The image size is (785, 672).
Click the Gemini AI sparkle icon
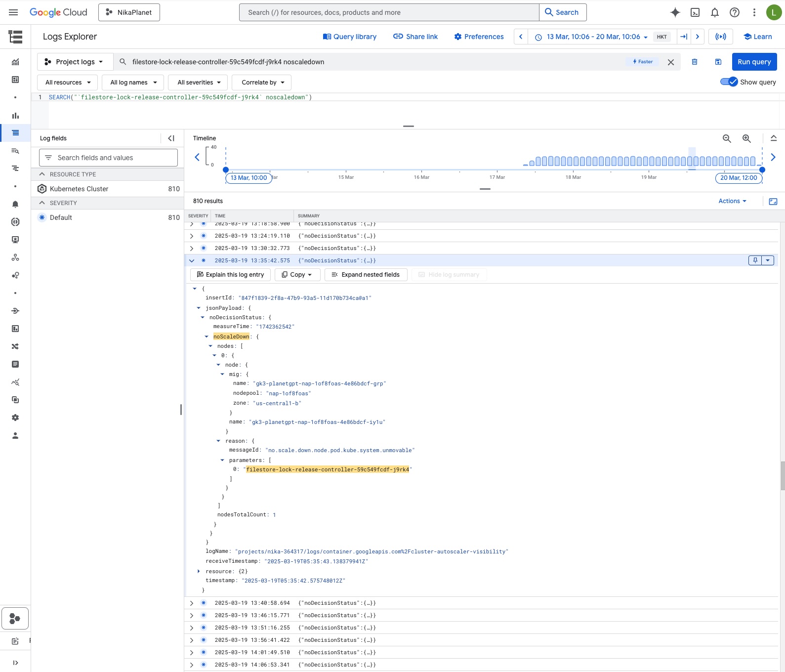[x=675, y=12]
